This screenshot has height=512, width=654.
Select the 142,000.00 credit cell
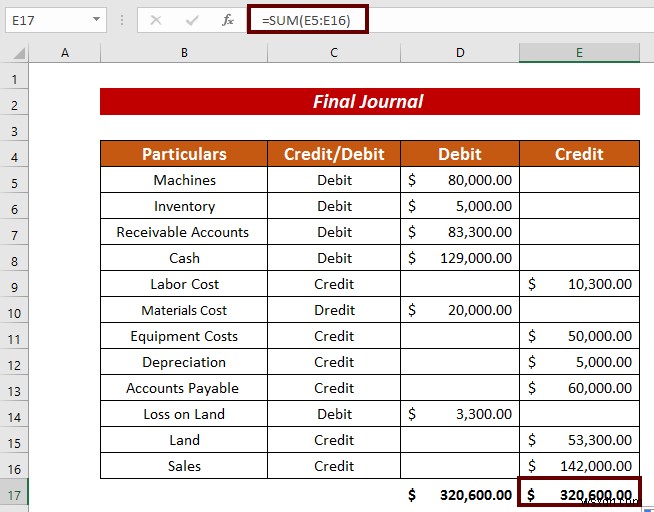tap(579, 466)
